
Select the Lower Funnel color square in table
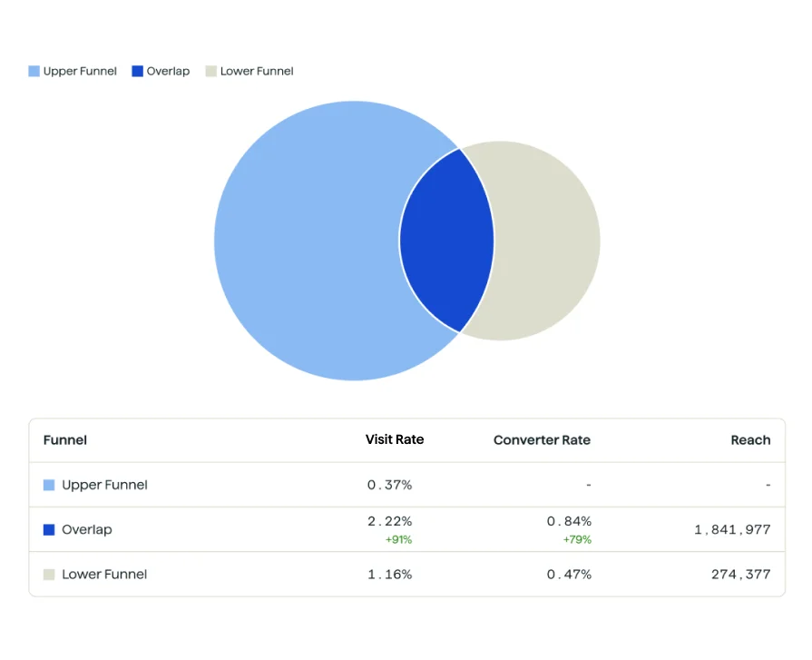[48, 574]
